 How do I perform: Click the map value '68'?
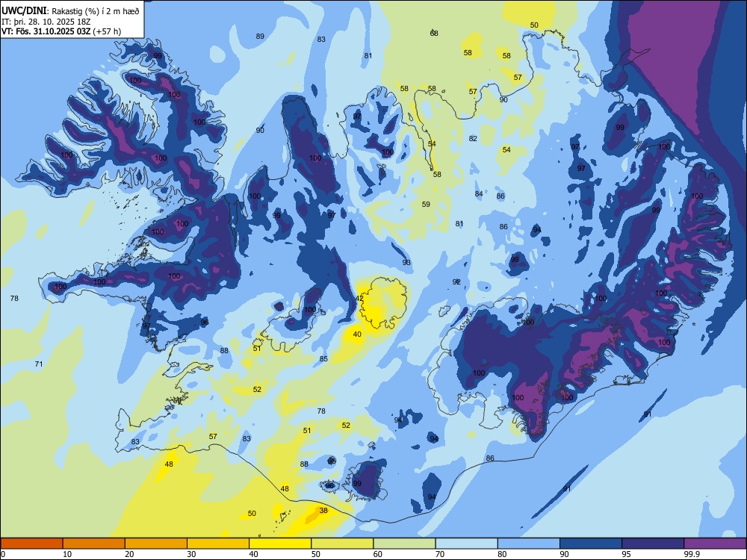coord(434,34)
